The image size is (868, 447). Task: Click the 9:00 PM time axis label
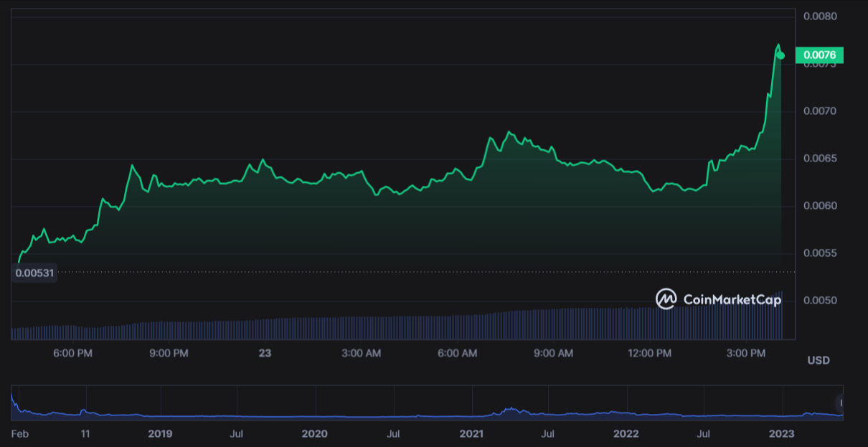169,353
